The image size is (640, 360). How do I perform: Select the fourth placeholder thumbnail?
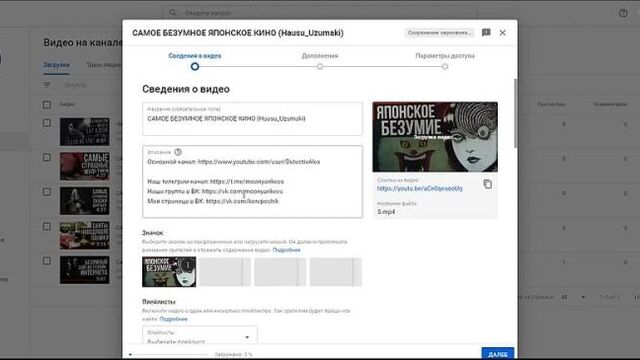click(x=336, y=272)
